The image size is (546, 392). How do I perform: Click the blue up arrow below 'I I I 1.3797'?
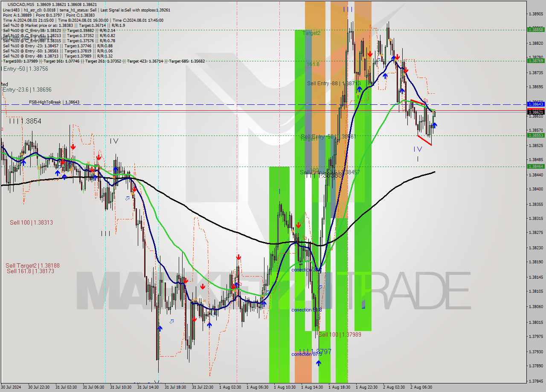tap(319, 363)
